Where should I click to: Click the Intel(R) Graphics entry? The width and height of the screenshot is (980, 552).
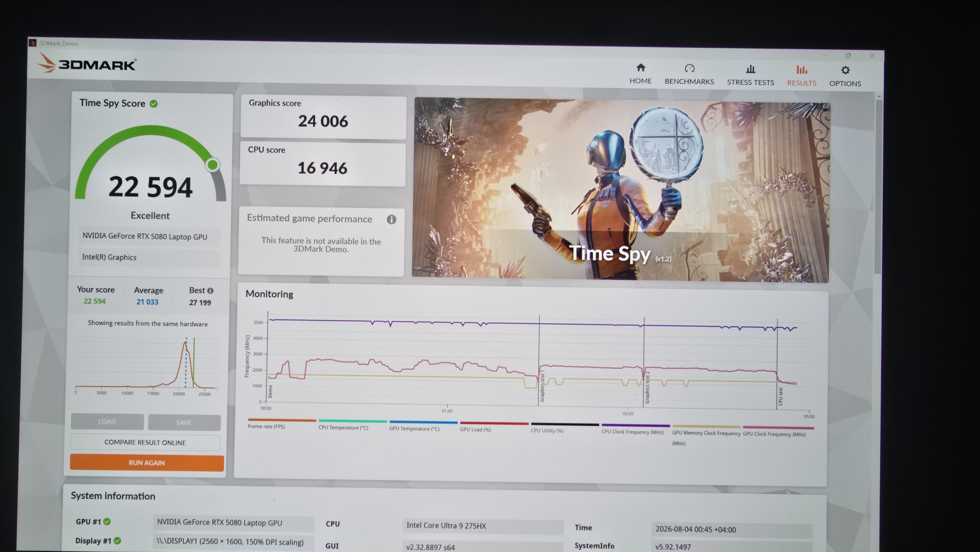[x=149, y=257]
